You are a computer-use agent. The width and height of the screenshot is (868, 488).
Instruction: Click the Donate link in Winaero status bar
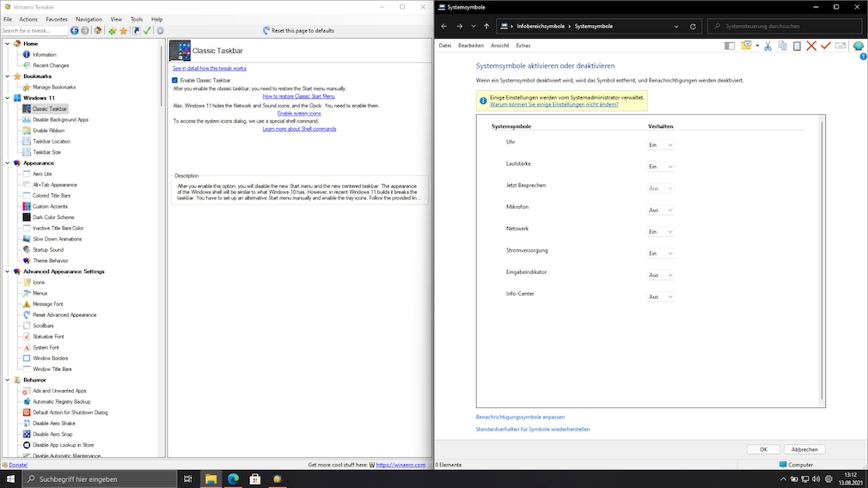(x=18, y=466)
